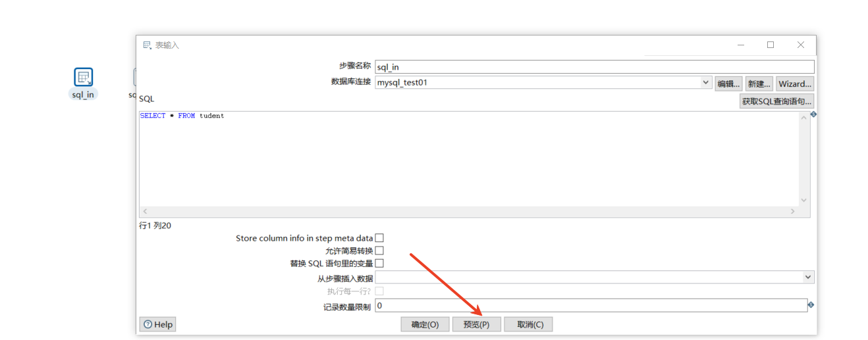Click the 预览(P) preview button
Viewport: 868px width, 340px height.
tap(476, 324)
